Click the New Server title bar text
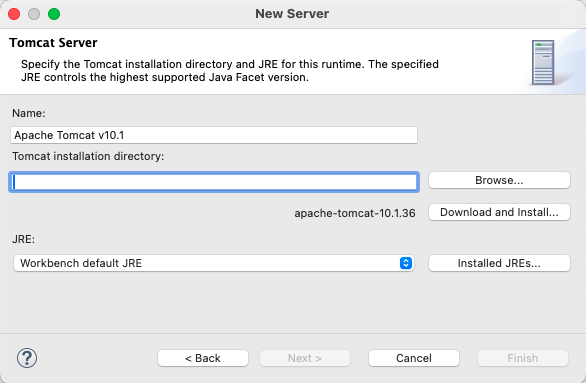586x383 pixels. tap(292, 14)
